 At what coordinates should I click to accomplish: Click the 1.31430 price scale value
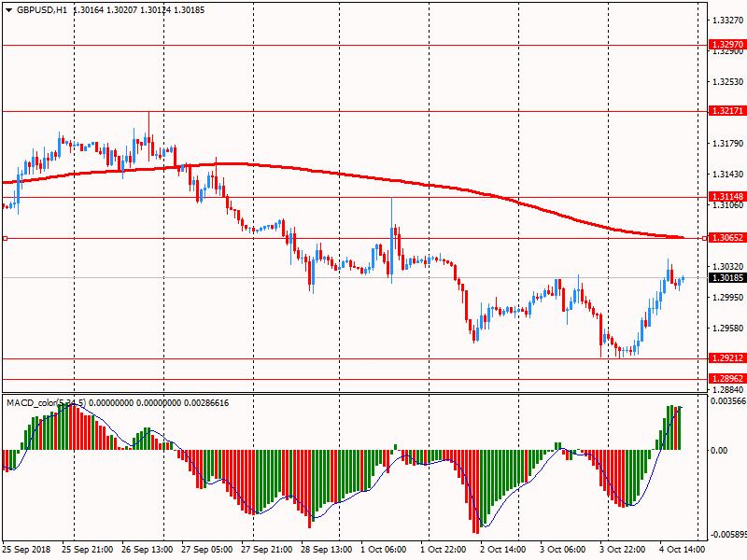coord(727,175)
